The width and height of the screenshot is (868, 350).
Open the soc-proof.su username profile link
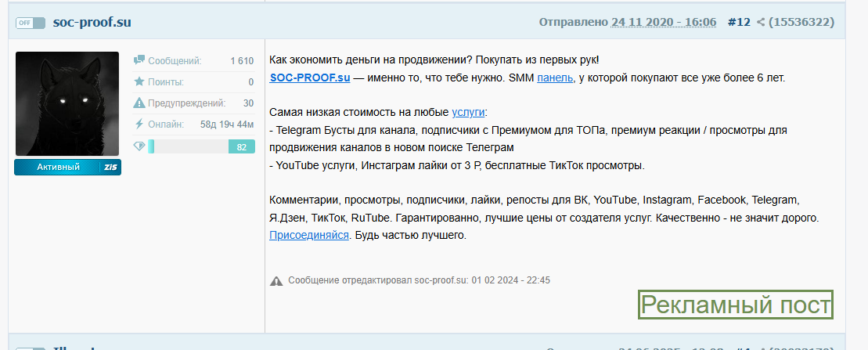click(x=92, y=23)
